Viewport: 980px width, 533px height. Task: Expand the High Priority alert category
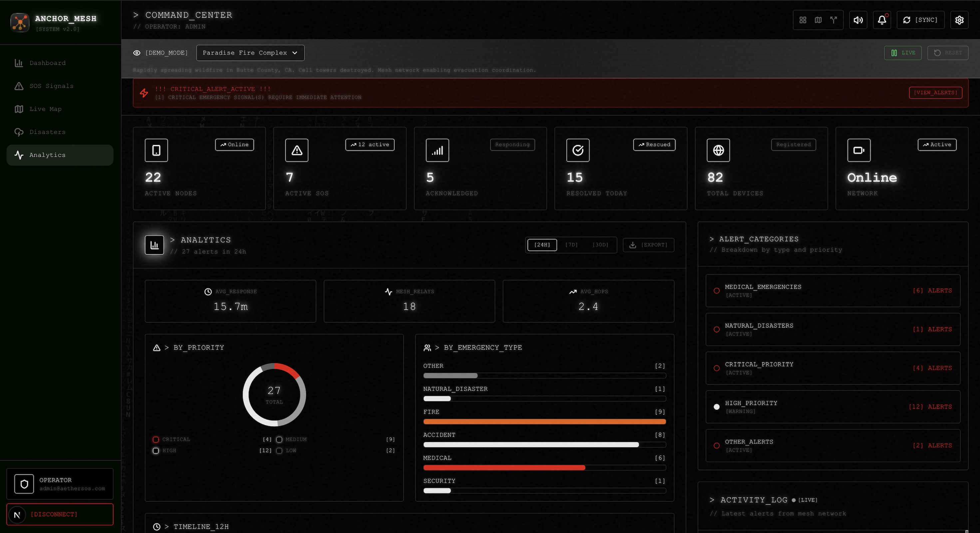tap(832, 407)
